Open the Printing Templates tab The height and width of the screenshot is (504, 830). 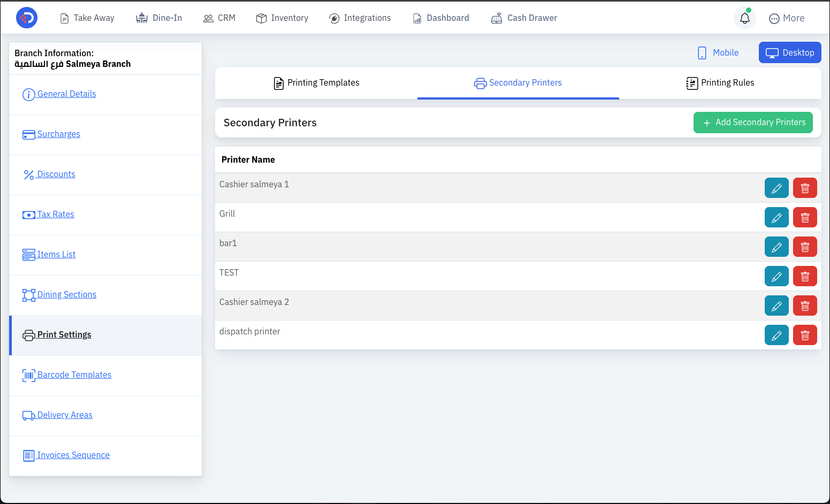(x=316, y=83)
